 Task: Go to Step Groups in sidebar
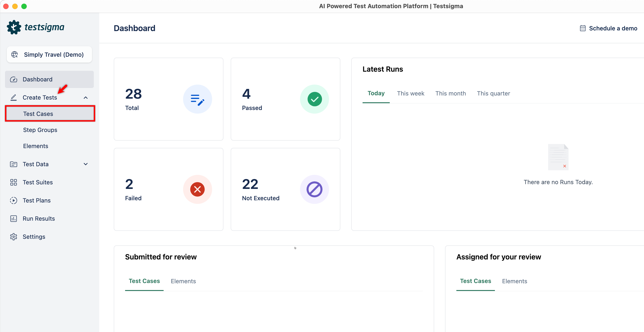point(40,130)
